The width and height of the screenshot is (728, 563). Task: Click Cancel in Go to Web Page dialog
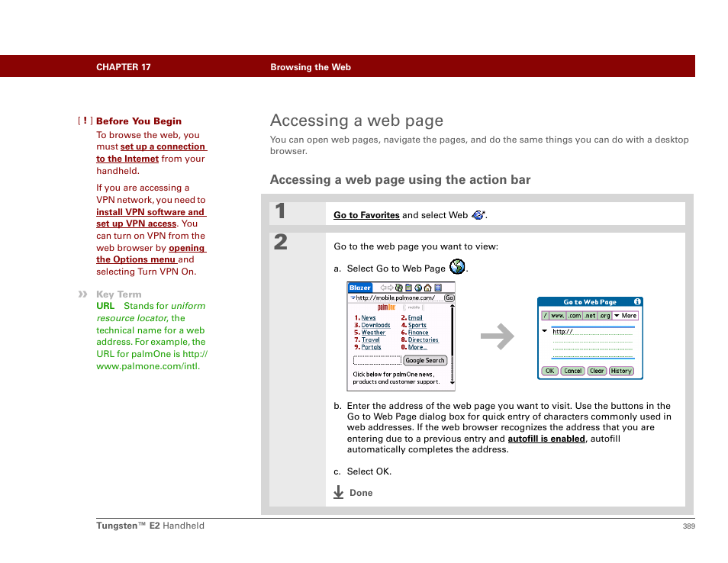pos(572,371)
